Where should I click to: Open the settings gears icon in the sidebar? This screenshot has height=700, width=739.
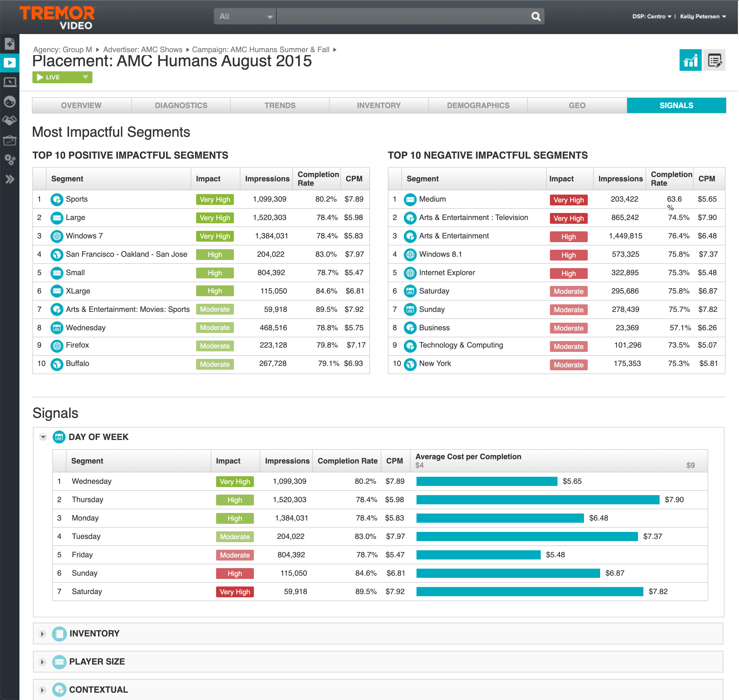click(x=10, y=160)
